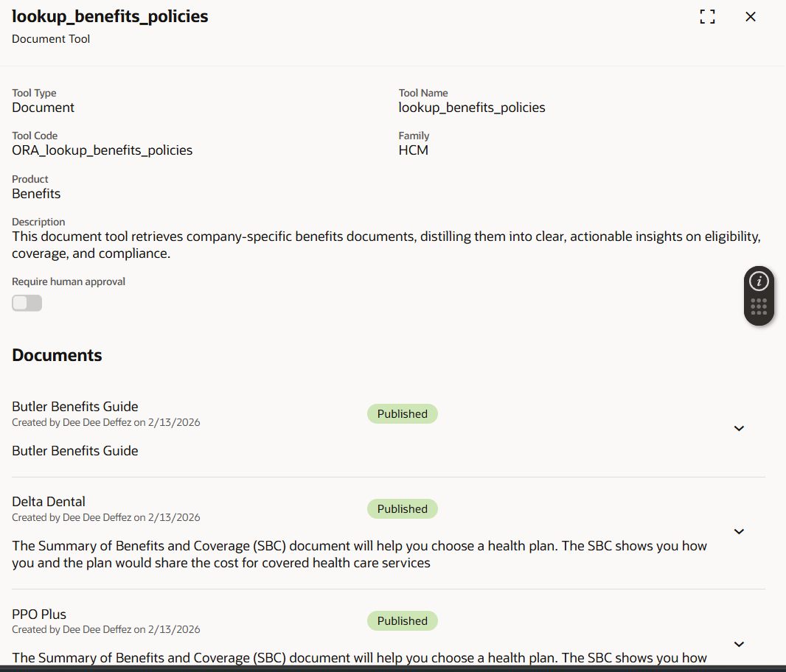Select the PPO Plus document title

39,614
